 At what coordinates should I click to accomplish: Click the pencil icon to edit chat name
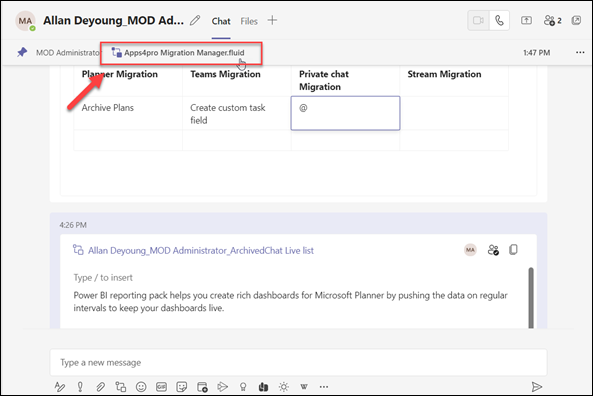[195, 20]
